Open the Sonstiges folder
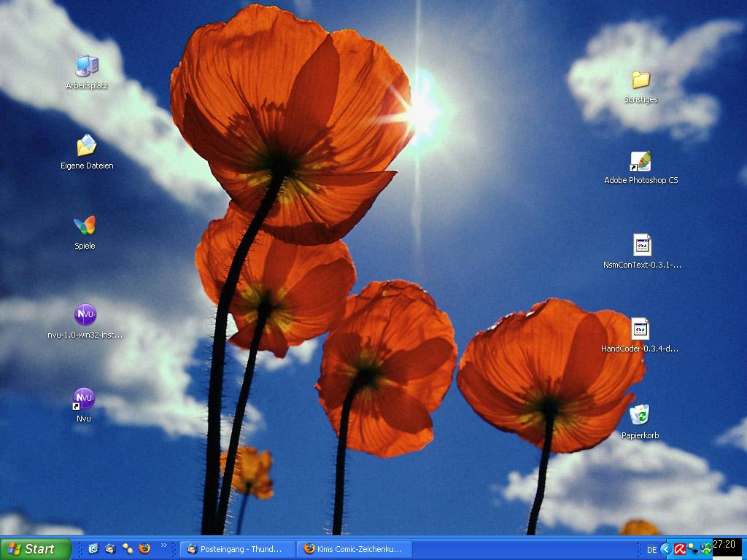 [640, 80]
